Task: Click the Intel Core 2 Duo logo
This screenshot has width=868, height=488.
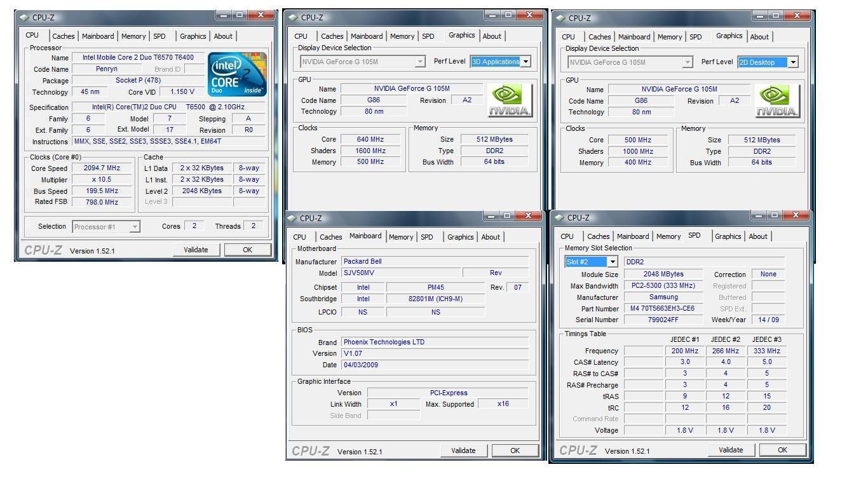Action: [x=238, y=74]
